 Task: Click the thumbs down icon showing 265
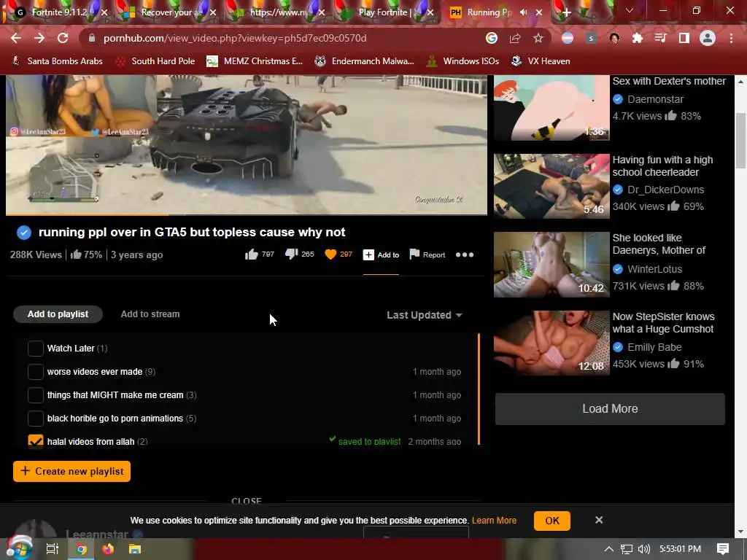tap(291, 254)
